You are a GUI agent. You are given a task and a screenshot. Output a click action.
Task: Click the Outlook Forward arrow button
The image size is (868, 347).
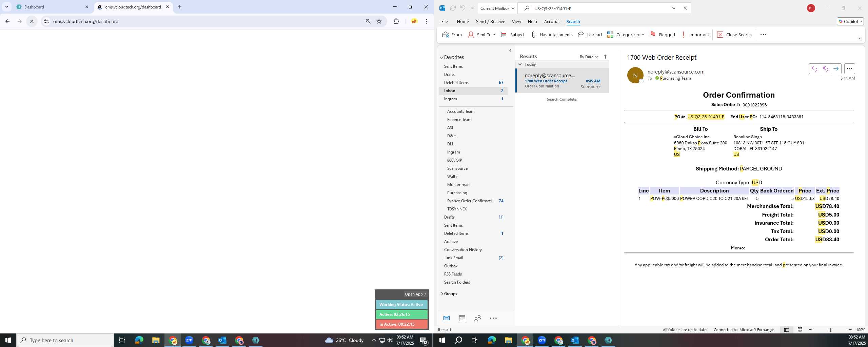(x=836, y=69)
